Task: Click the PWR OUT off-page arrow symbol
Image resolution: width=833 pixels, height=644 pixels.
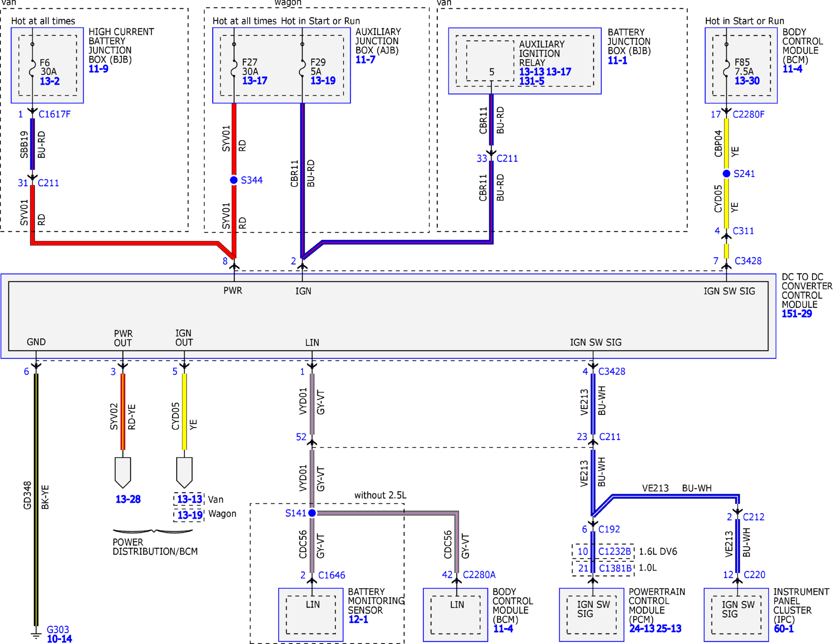Action: (x=123, y=473)
